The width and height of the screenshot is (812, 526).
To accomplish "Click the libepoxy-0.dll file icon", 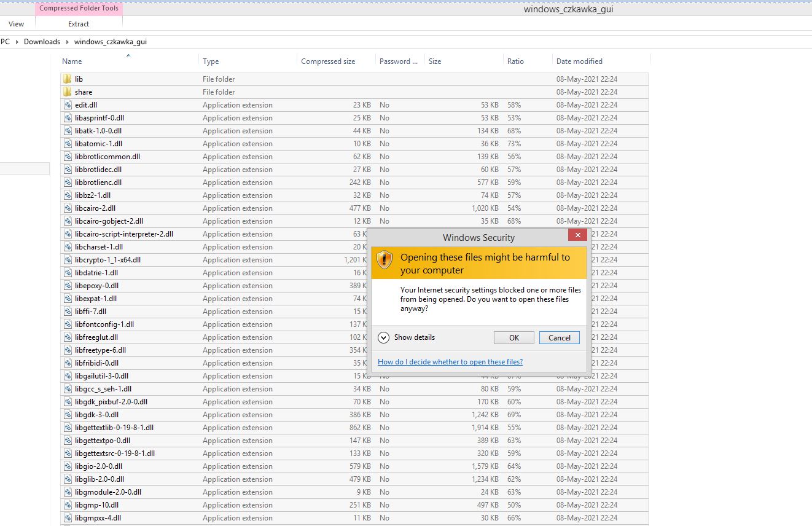I will 68,286.
